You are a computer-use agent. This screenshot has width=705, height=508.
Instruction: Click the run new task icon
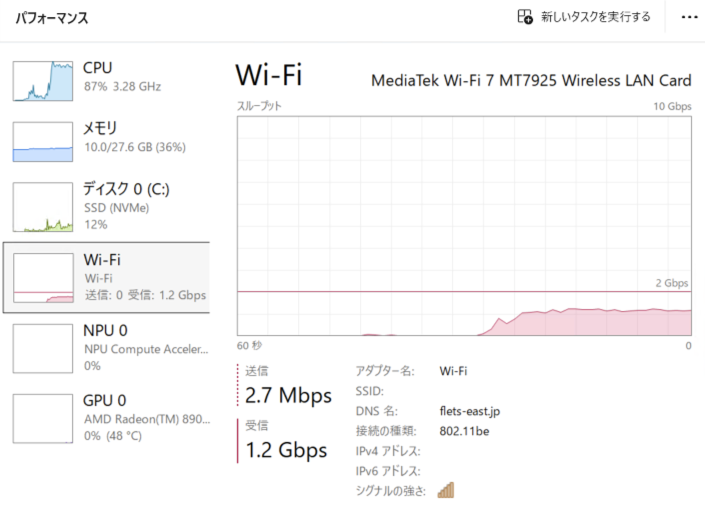point(525,17)
